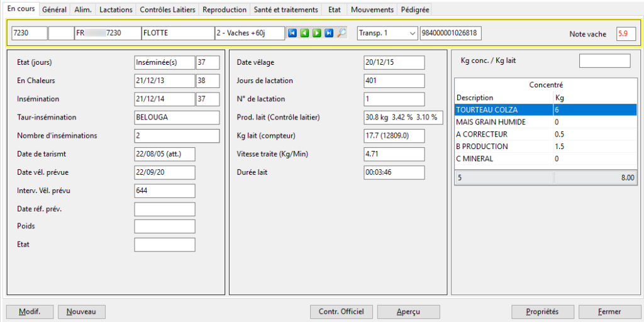
Task: Click the Propriétés button
Action: [542, 311]
